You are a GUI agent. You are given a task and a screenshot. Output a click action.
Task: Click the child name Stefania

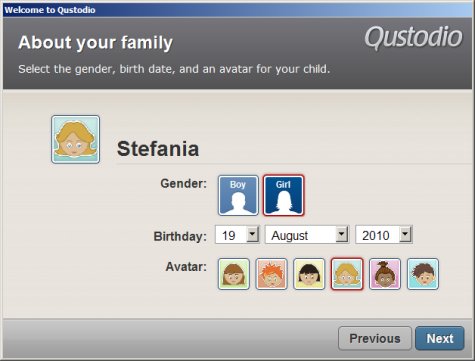click(158, 149)
